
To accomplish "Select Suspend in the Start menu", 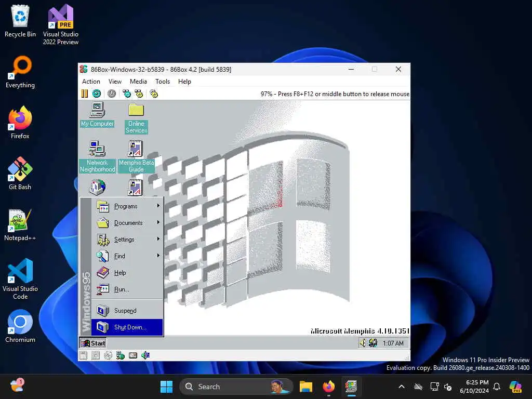I will pyautogui.click(x=127, y=311).
